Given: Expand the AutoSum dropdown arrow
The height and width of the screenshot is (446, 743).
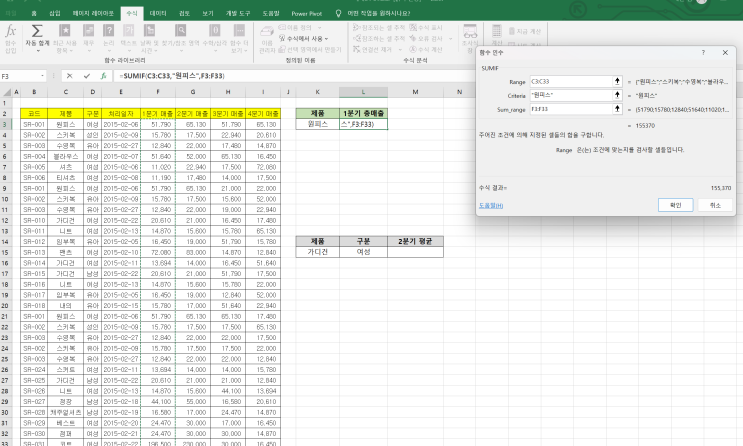Looking at the screenshot, I should (x=37, y=51).
